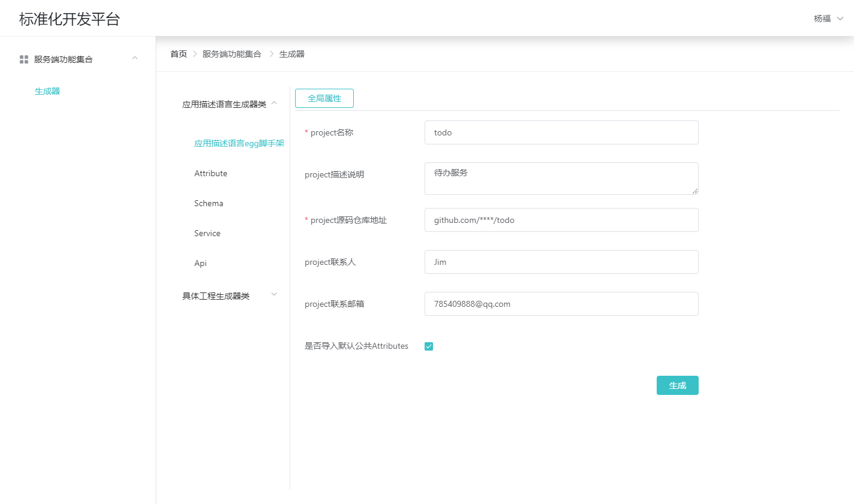Select 应用描述语言egg脚手架 menu item
854x504 pixels.
239,143
